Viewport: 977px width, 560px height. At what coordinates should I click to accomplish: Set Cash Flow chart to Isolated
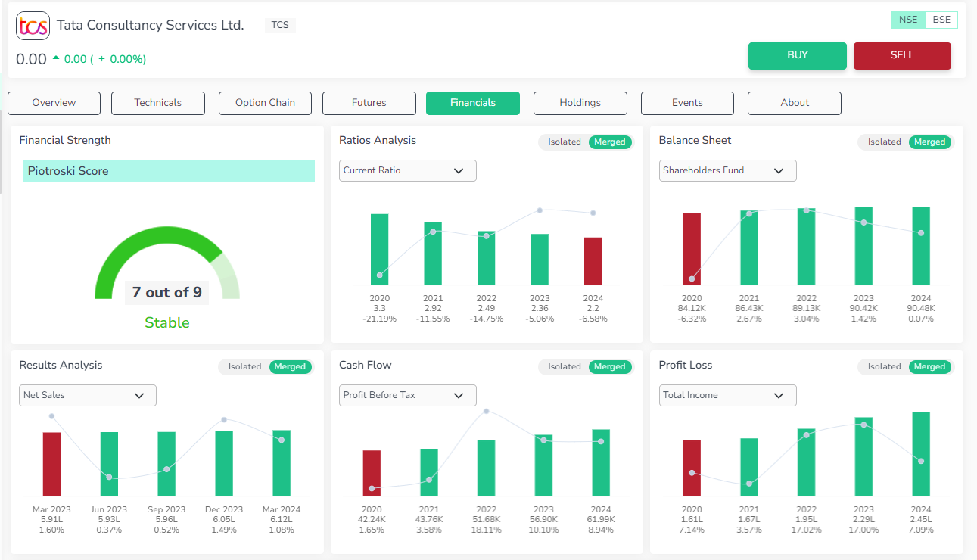tap(565, 366)
